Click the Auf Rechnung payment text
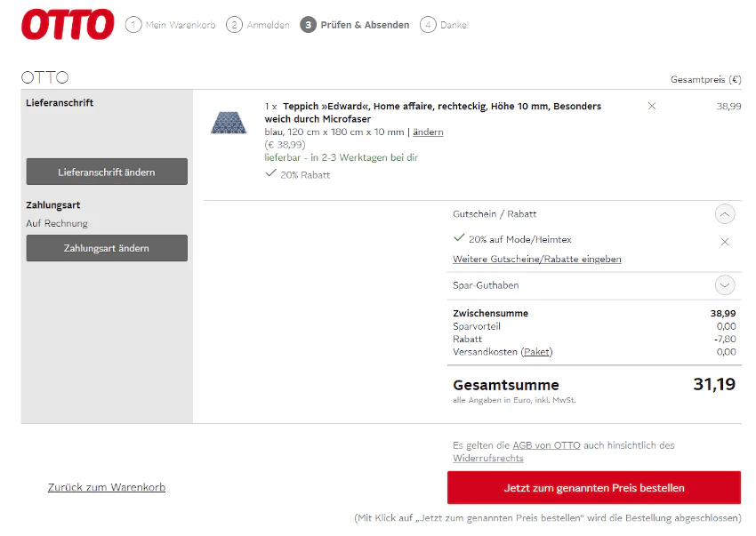Viewport: 756px width, 536px height. 57,224
